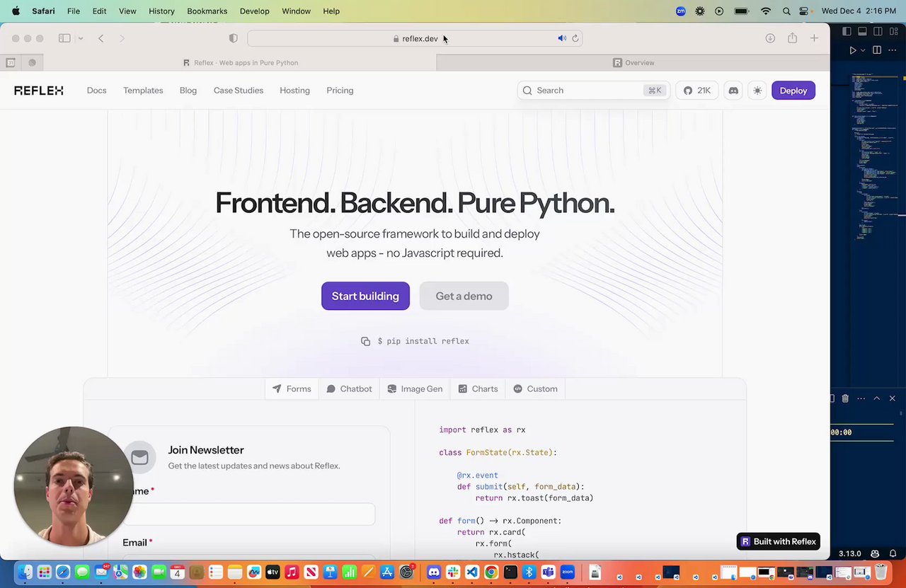Viewport: 906px width, 588px height.
Task: Click the Reflex logo in the navbar
Action: (x=39, y=91)
